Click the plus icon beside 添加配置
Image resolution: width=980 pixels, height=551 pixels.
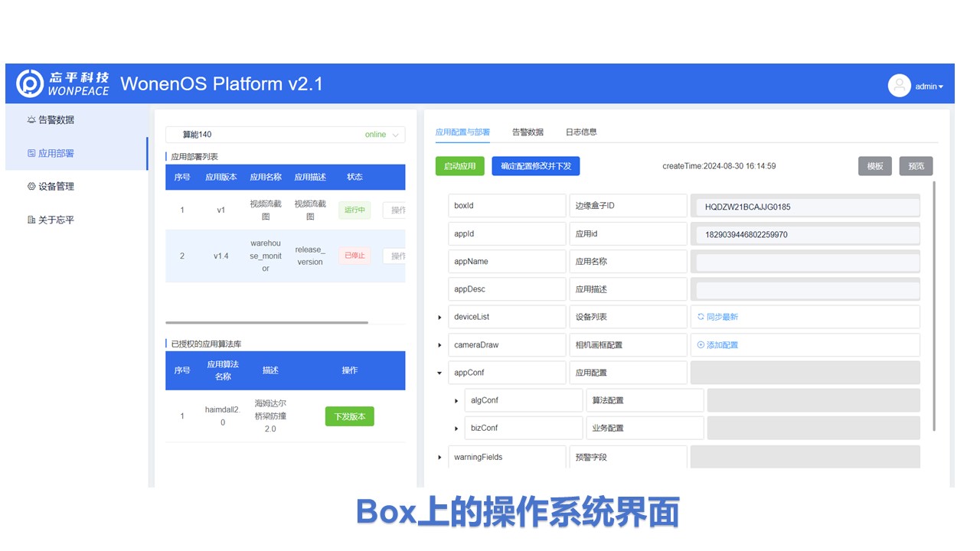[x=701, y=345]
